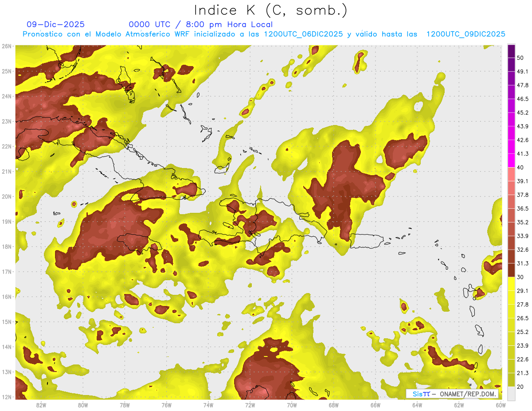Click the '19N' latitude axis label
The image size is (532, 411).
(x=7, y=222)
